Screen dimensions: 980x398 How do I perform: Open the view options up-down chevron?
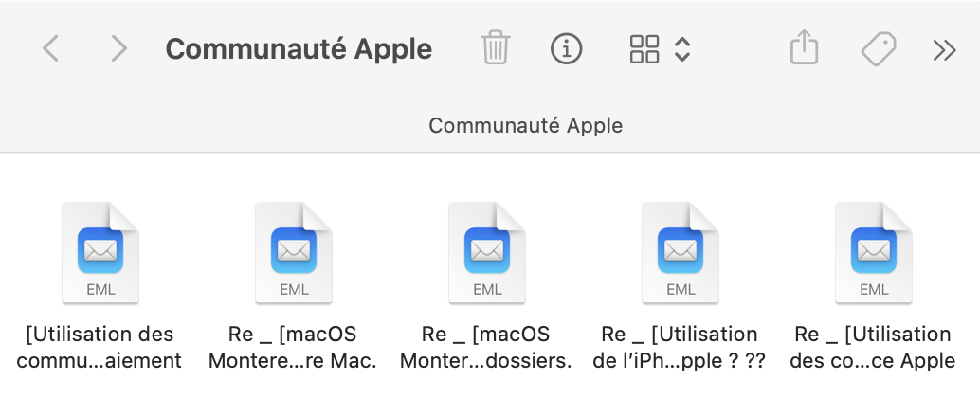681,48
